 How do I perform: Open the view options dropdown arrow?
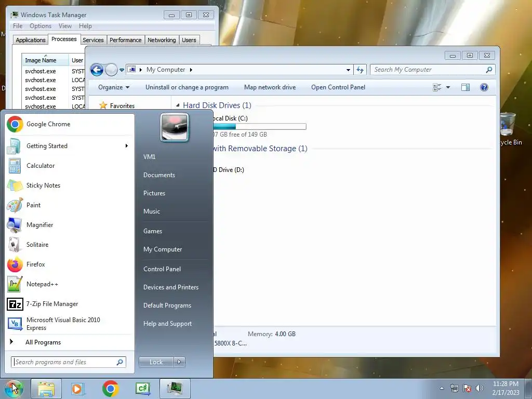[x=448, y=87]
